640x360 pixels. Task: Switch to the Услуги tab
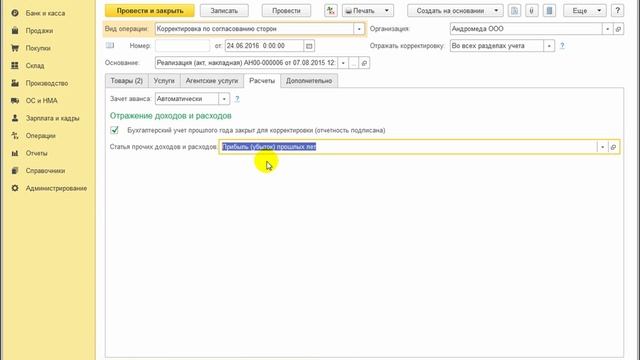pos(164,81)
